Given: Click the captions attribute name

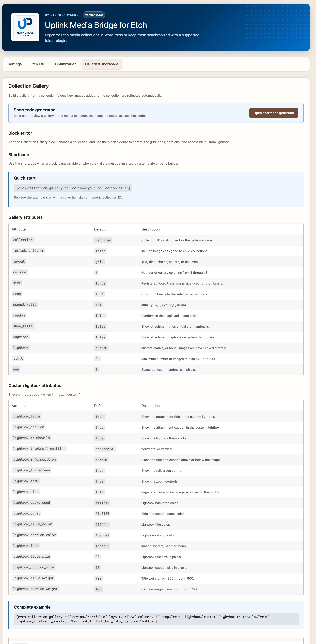Looking at the screenshot, I should point(21,337).
